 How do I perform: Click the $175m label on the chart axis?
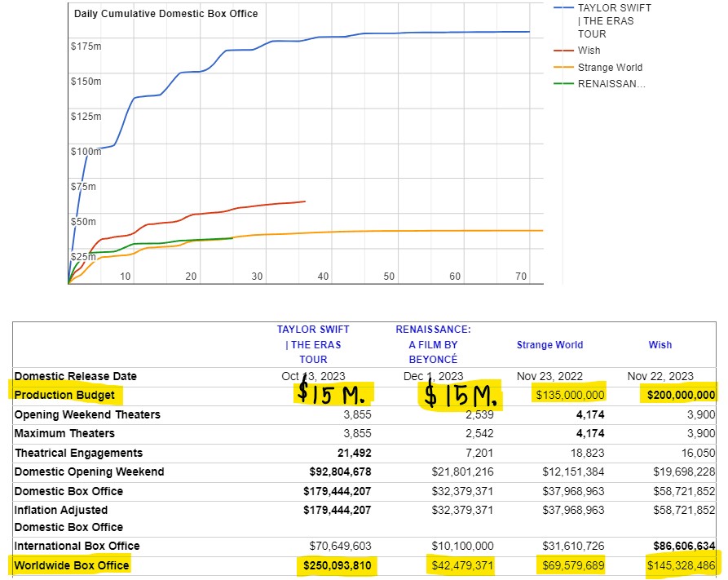click(x=86, y=46)
